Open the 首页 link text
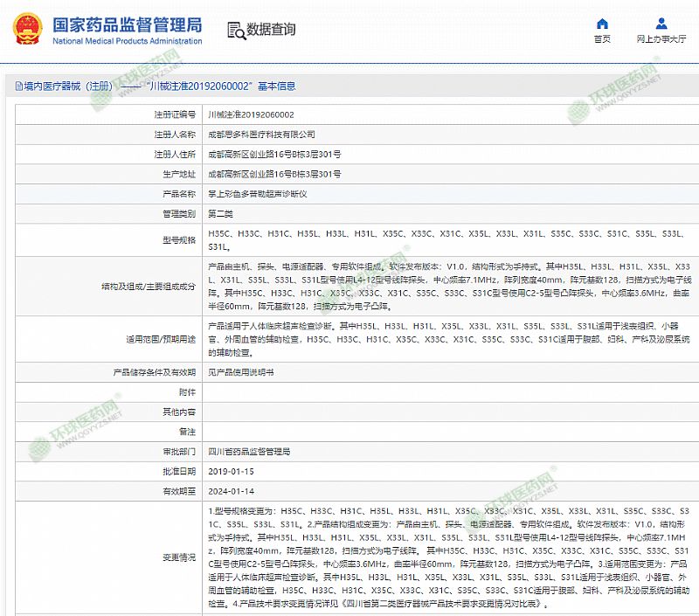699x616 pixels. pyautogui.click(x=602, y=39)
